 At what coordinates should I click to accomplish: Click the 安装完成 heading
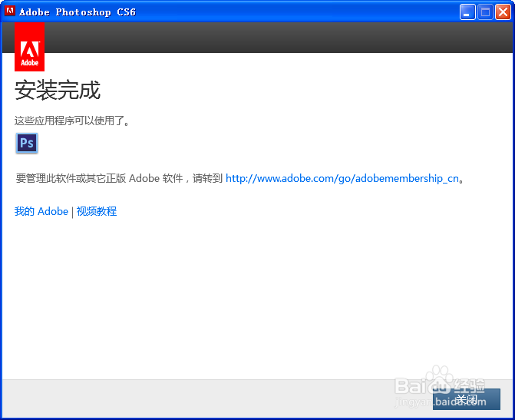(x=58, y=90)
